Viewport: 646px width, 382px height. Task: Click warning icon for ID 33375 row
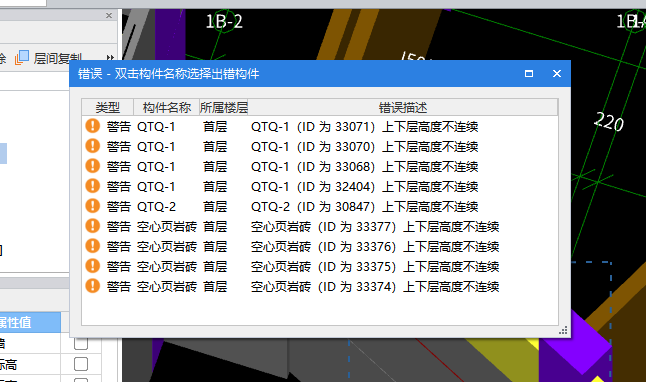point(93,266)
